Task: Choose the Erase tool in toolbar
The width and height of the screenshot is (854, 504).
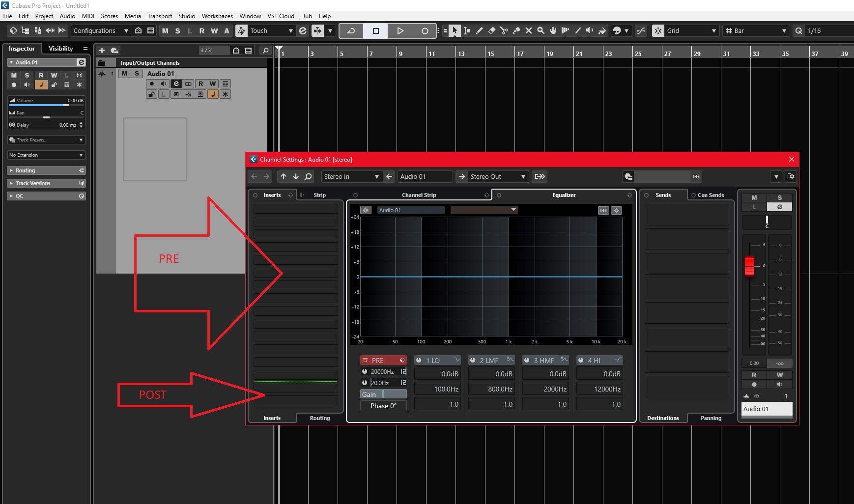Action: (491, 30)
